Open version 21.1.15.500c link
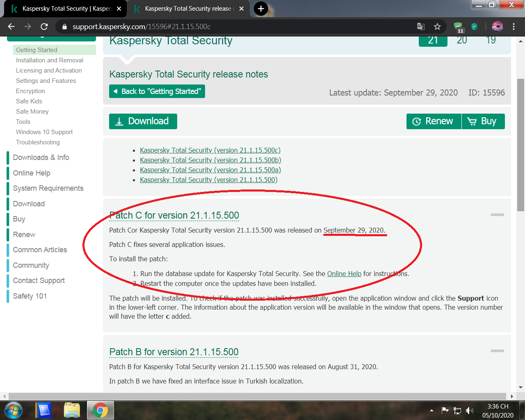525x420 pixels. (210, 150)
